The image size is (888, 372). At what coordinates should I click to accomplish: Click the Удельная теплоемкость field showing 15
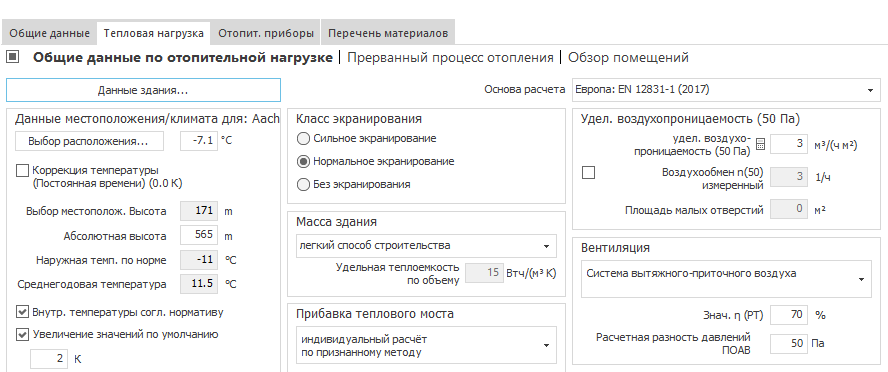[484, 273]
